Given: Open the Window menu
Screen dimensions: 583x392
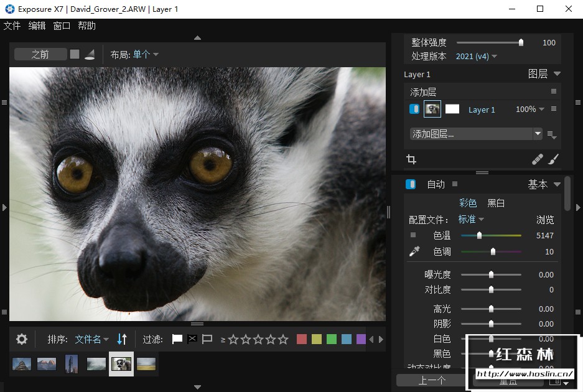Looking at the screenshot, I should tap(62, 26).
